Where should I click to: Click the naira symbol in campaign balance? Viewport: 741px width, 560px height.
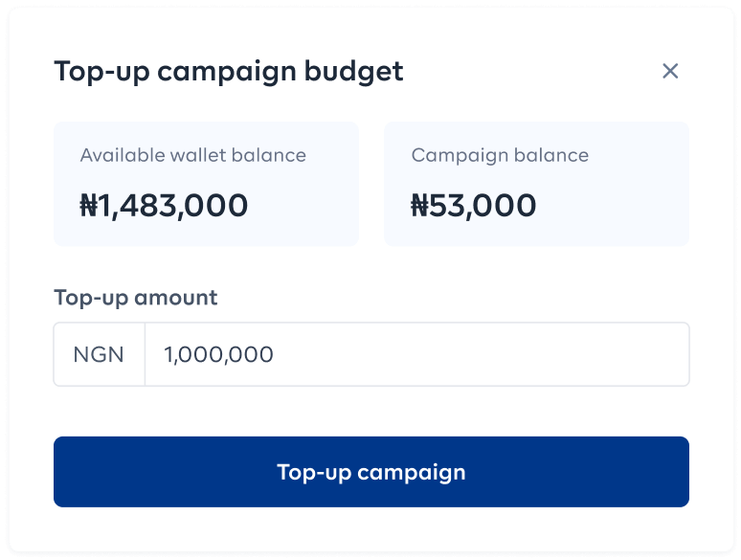tap(419, 206)
